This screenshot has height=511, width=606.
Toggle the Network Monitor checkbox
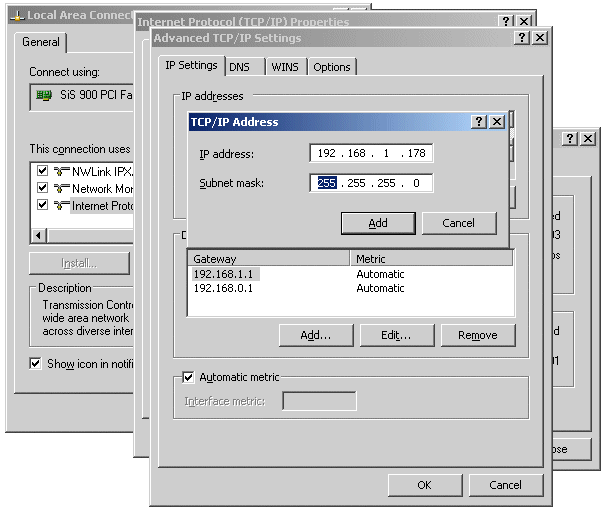(x=42, y=187)
